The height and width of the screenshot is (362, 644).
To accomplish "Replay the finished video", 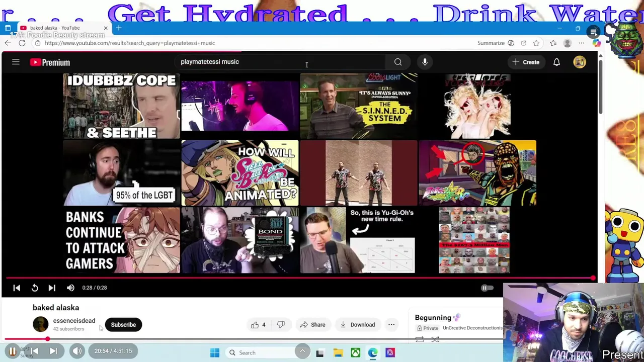I will [35, 288].
